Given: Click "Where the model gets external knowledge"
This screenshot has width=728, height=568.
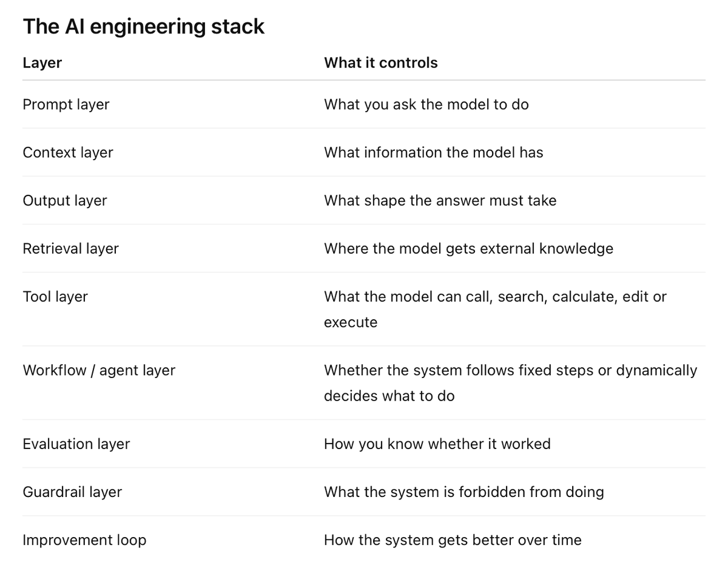Looking at the screenshot, I should [x=469, y=248].
